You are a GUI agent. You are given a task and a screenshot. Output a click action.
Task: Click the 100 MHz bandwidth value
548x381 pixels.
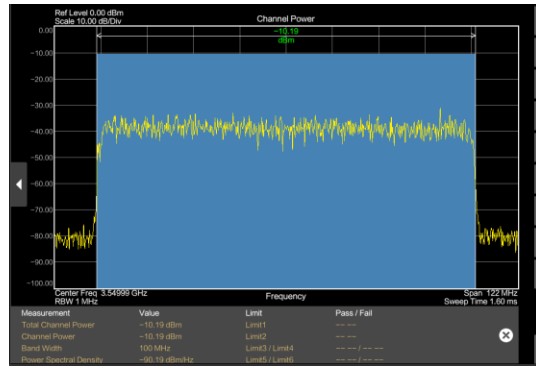coord(155,348)
